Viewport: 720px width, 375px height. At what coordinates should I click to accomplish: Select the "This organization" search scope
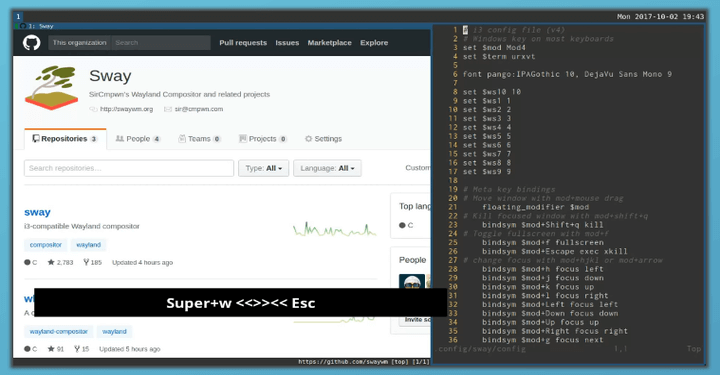tap(79, 43)
